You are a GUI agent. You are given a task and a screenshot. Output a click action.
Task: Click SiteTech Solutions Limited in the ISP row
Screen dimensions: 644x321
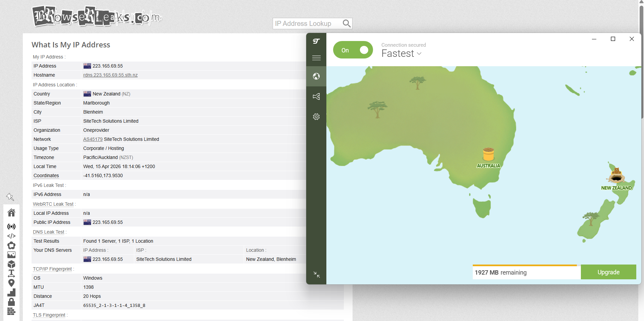click(111, 121)
